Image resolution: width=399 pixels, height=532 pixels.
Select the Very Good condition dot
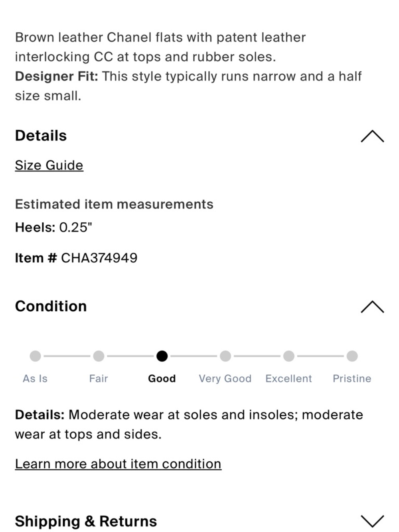click(x=225, y=356)
